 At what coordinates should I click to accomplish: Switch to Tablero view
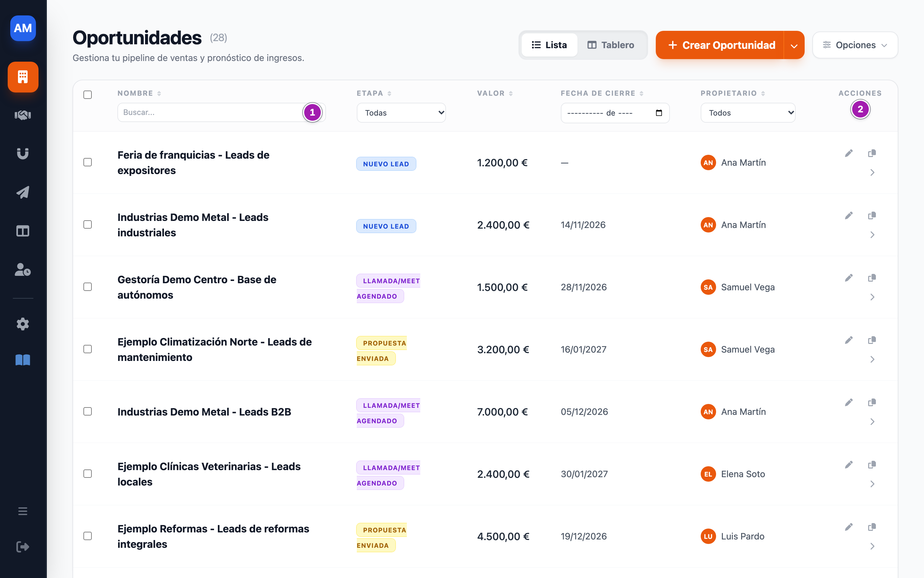(611, 45)
